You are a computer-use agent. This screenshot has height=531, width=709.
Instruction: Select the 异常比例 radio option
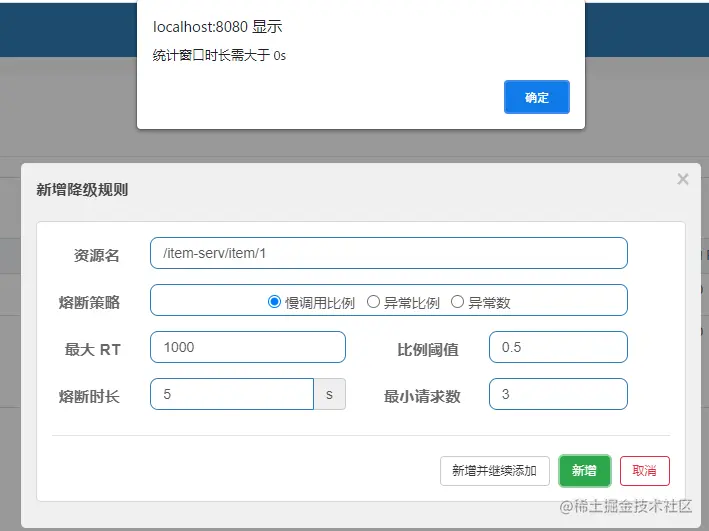[373, 302]
